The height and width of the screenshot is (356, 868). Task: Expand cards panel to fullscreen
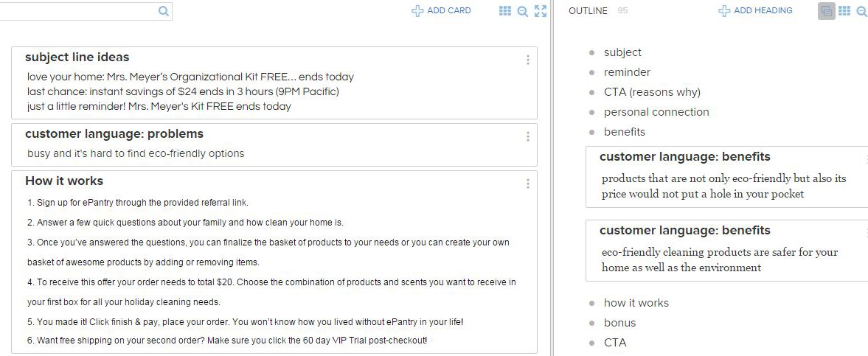tap(541, 11)
